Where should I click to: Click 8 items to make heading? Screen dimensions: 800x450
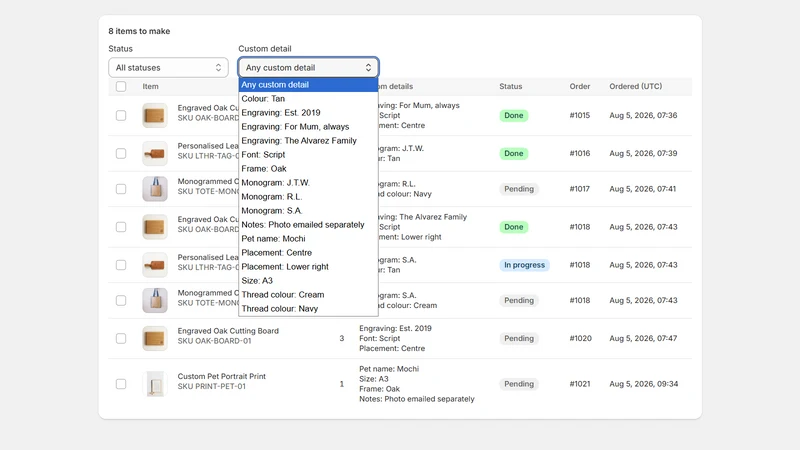(139, 31)
